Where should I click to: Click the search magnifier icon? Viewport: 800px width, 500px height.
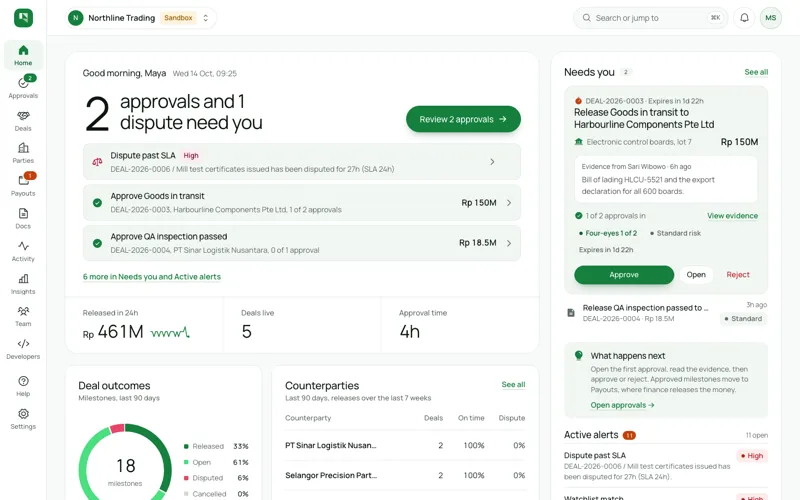click(x=587, y=18)
